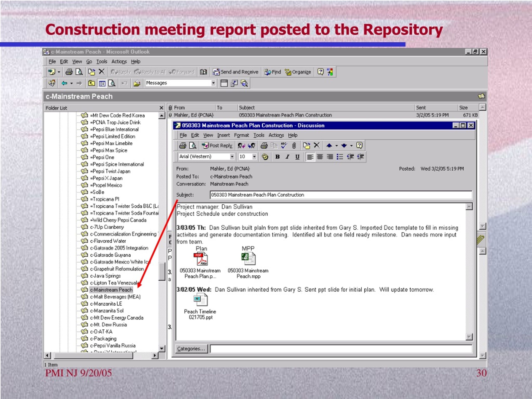532x399 pixels.
Task: Open the Tools menu in Outlook main window
Action: click(102, 62)
